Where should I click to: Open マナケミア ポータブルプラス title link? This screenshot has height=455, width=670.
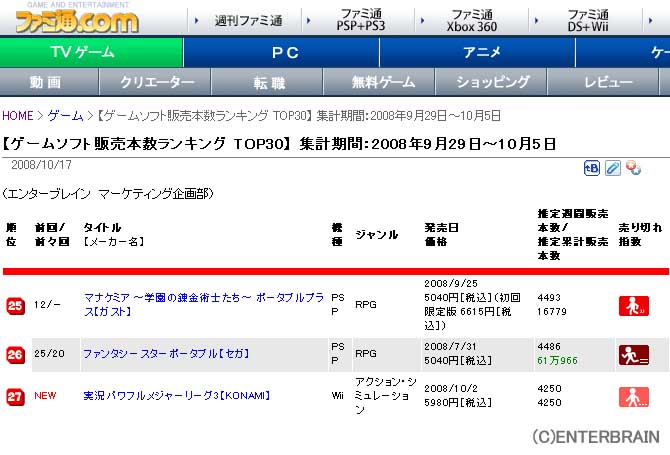(x=203, y=305)
